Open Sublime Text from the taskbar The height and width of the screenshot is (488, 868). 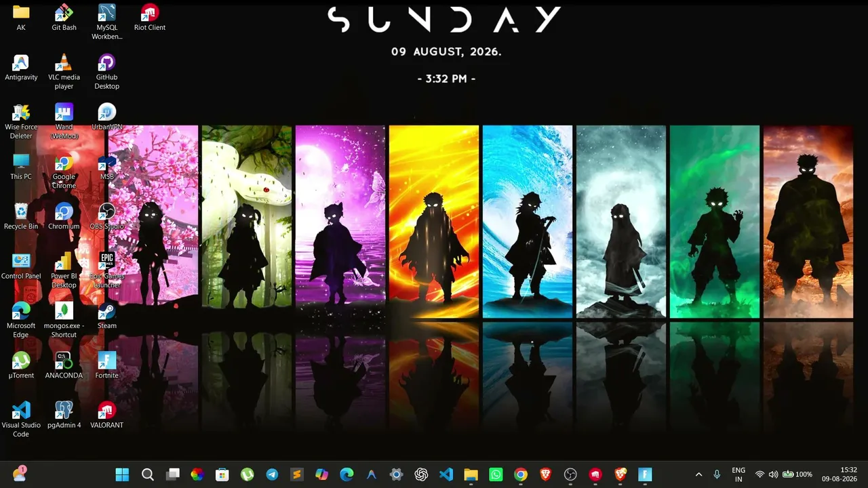point(297,474)
